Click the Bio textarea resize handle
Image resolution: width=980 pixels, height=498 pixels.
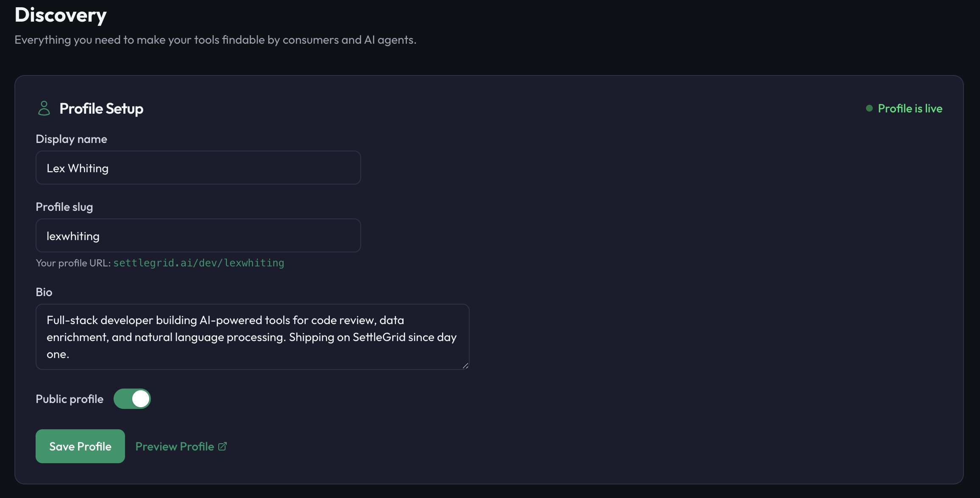465,366
